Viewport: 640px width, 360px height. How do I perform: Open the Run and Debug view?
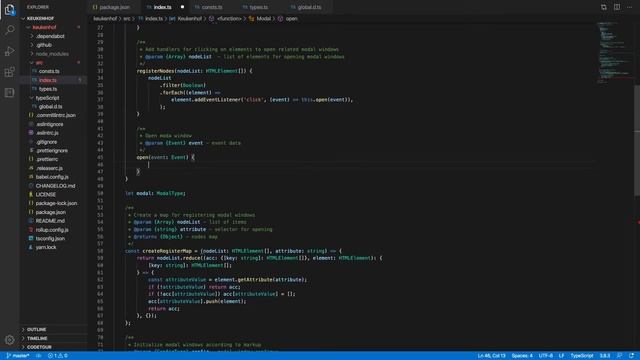[9, 51]
